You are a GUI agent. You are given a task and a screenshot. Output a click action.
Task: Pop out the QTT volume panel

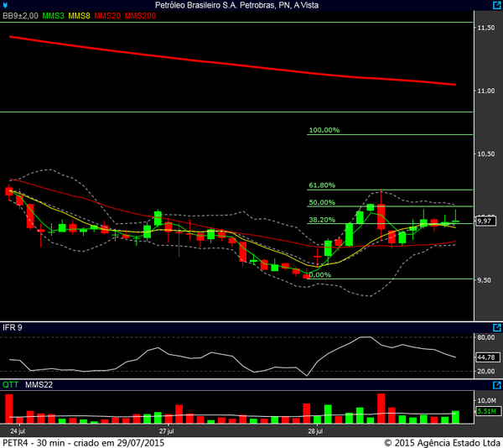[x=496, y=385]
